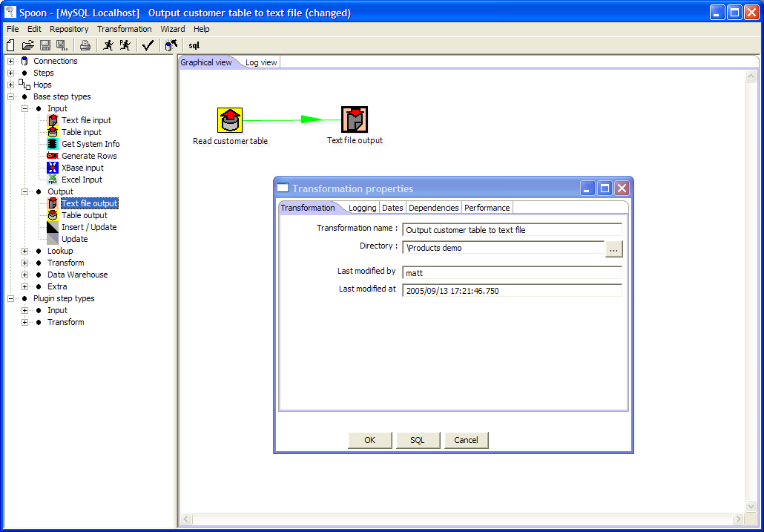Click the new file toolbar icon
Screen dimensions: 764x532
pyautogui.click(x=10, y=45)
